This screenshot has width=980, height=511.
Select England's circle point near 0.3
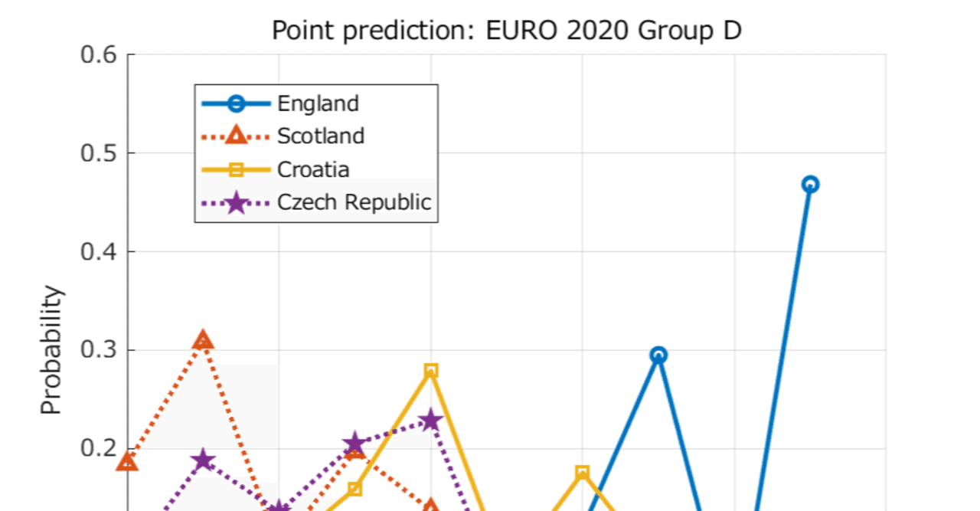pos(658,355)
